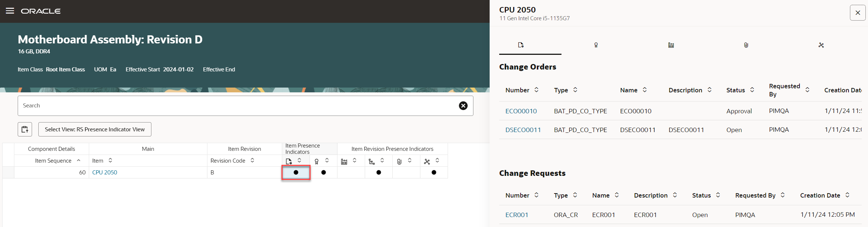The width and height of the screenshot is (868, 227).
Task: Click BAT_PD_CO_TYPE in the ECO00010 row
Action: pos(581,111)
